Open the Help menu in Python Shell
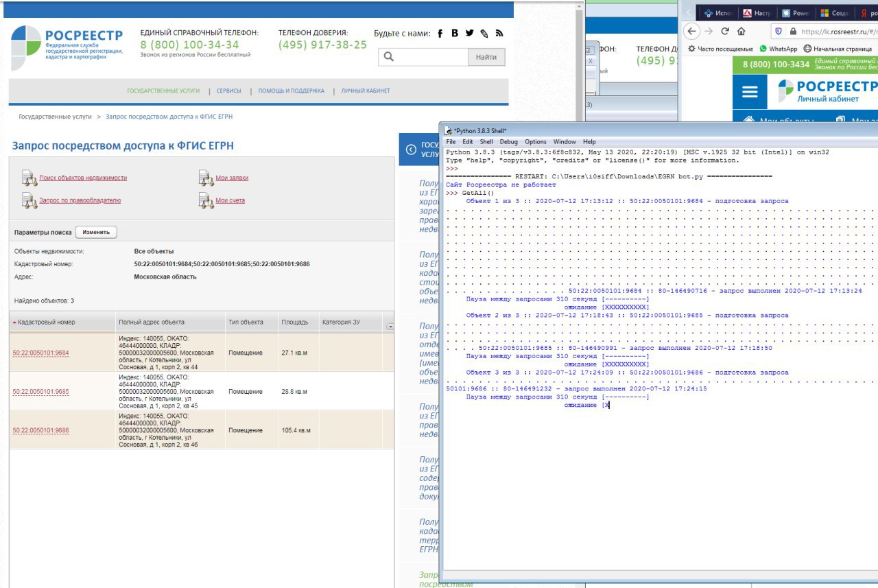This screenshot has height=588, width=878. pyautogui.click(x=589, y=141)
